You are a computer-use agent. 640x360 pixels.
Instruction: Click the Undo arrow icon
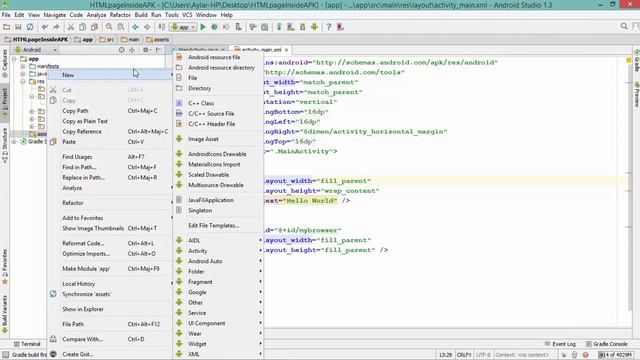point(44,27)
